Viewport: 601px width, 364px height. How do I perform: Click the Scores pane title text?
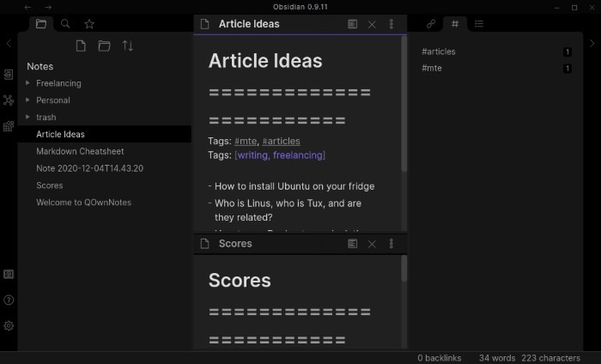coord(235,243)
